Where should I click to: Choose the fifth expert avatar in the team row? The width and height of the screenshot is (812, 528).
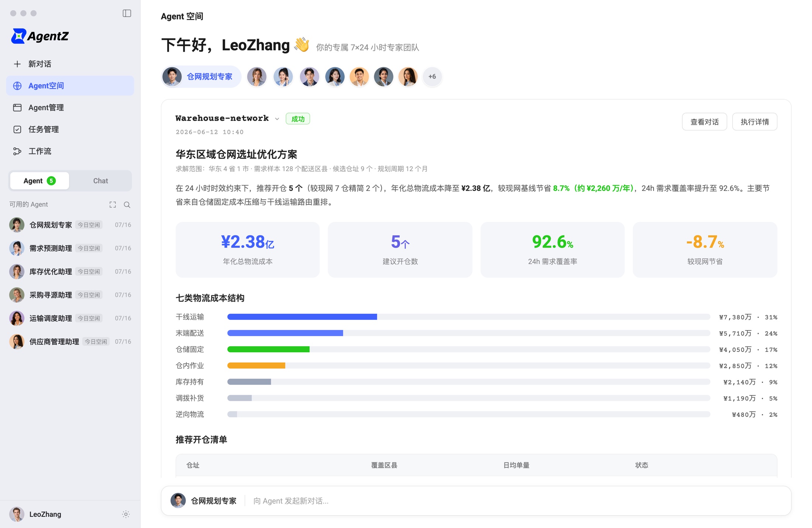(335, 76)
